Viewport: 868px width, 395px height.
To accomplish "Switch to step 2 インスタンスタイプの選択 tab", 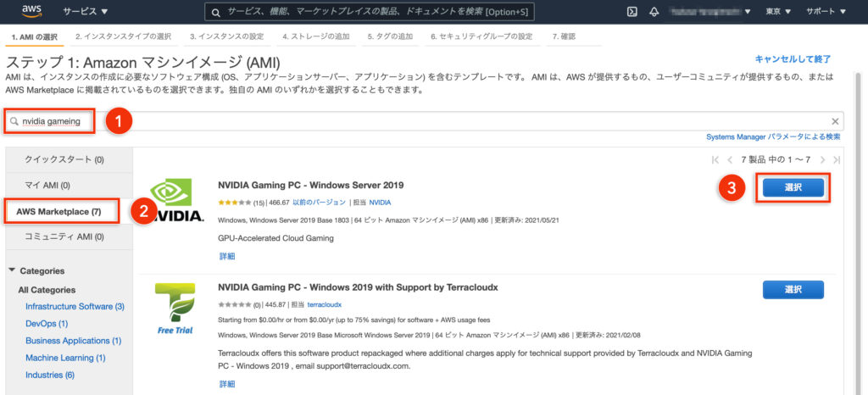I will point(124,36).
